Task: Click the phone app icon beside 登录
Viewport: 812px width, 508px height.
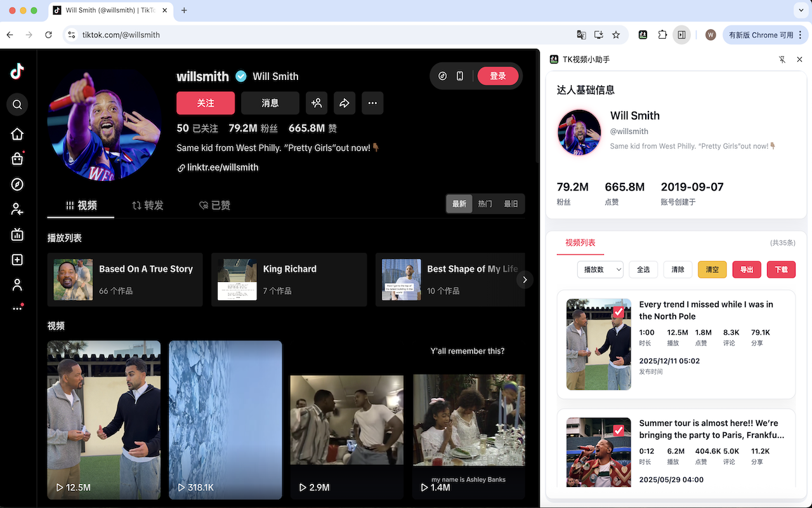Action: coord(460,76)
